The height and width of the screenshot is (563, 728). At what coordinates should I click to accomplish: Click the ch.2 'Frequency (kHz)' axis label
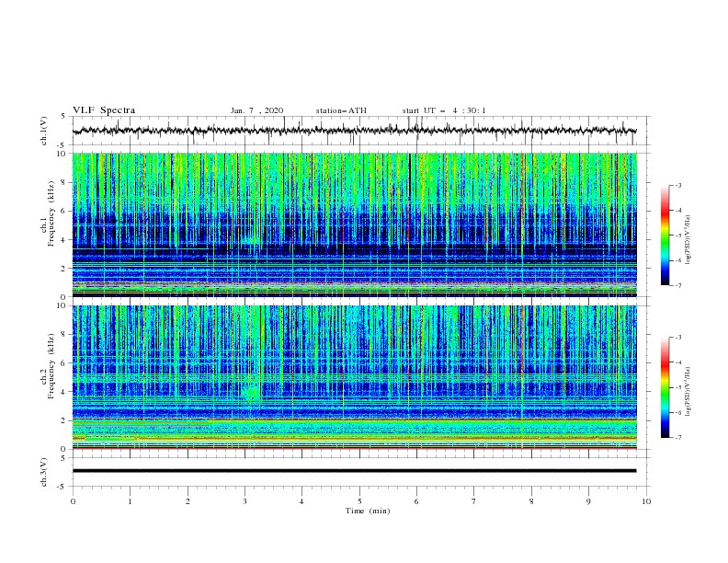[x=51, y=366]
